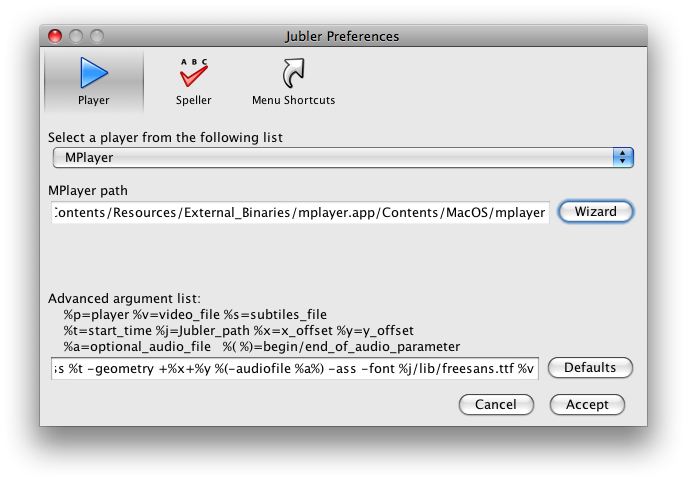Click the gray zoom window button
The height and width of the screenshot is (481, 687).
(x=97, y=37)
